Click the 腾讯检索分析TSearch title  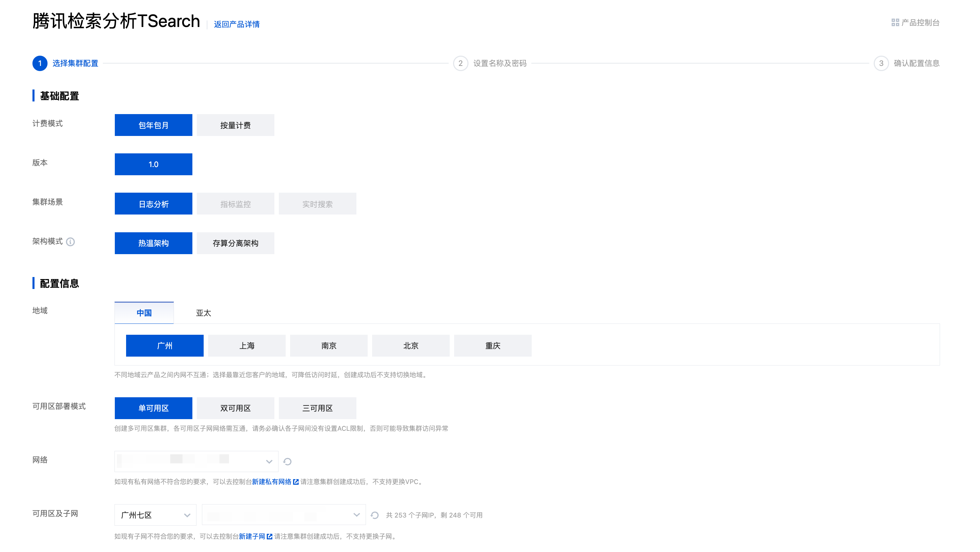click(116, 21)
